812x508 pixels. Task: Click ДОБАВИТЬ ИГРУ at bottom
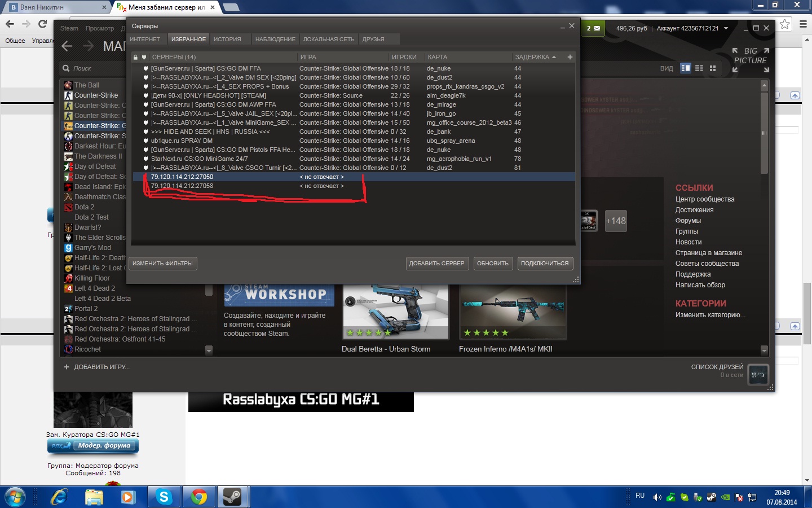pyautogui.click(x=96, y=367)
